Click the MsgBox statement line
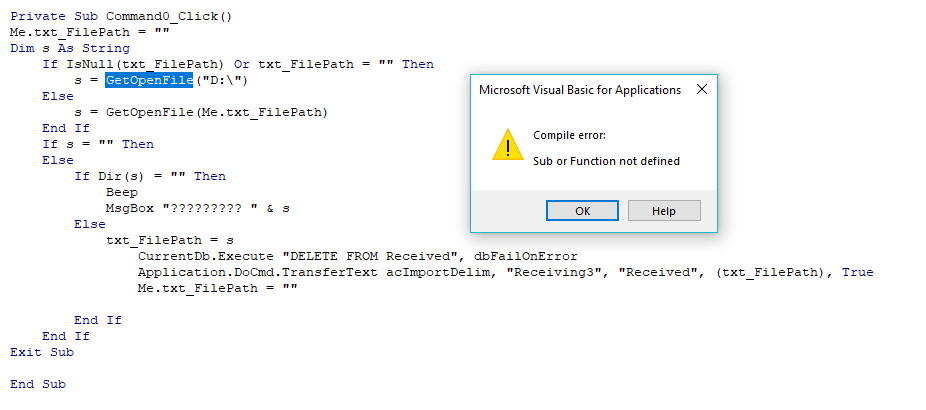The height and width of the screenshot is (410, 926). click(198, 209)
